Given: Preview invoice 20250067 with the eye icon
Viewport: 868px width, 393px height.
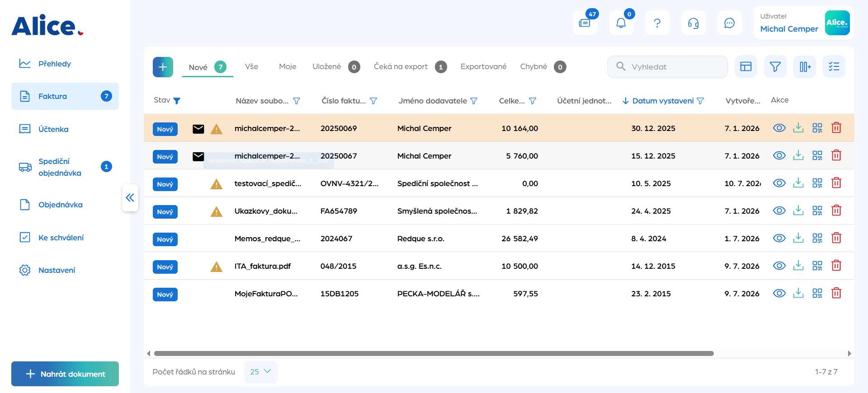Looking at the screenshot, I should (779, 155).
